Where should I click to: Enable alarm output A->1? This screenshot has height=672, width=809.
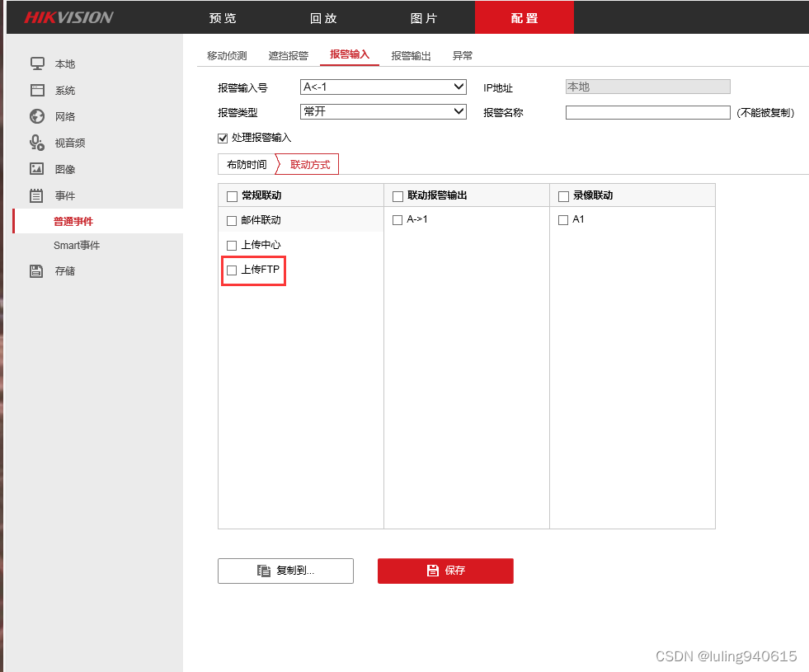397,219
